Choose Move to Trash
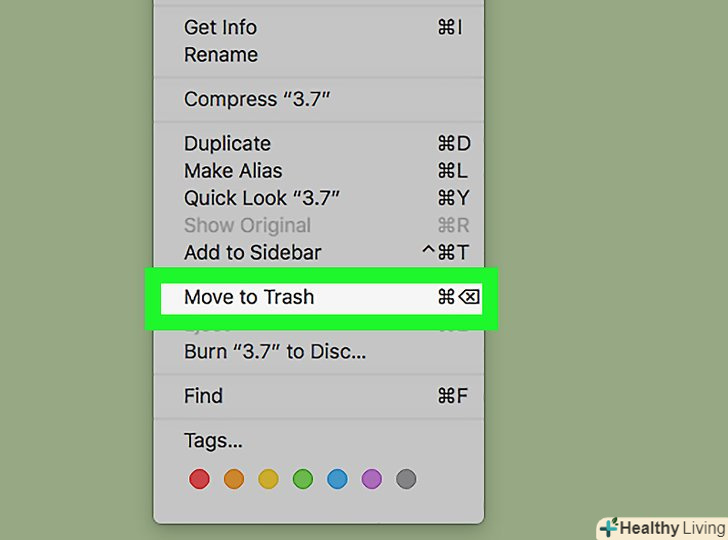 249,297
